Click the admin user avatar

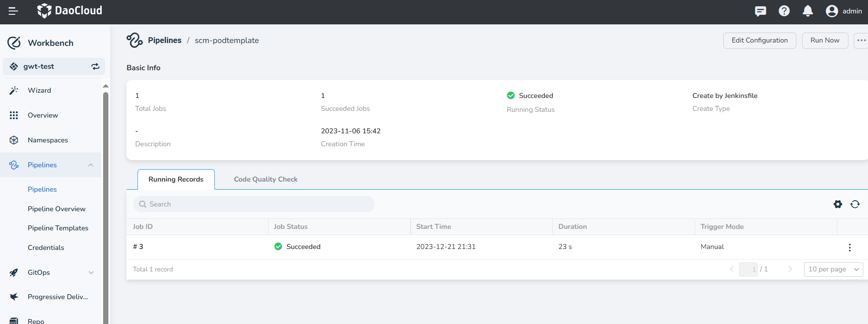coord(832,11)
